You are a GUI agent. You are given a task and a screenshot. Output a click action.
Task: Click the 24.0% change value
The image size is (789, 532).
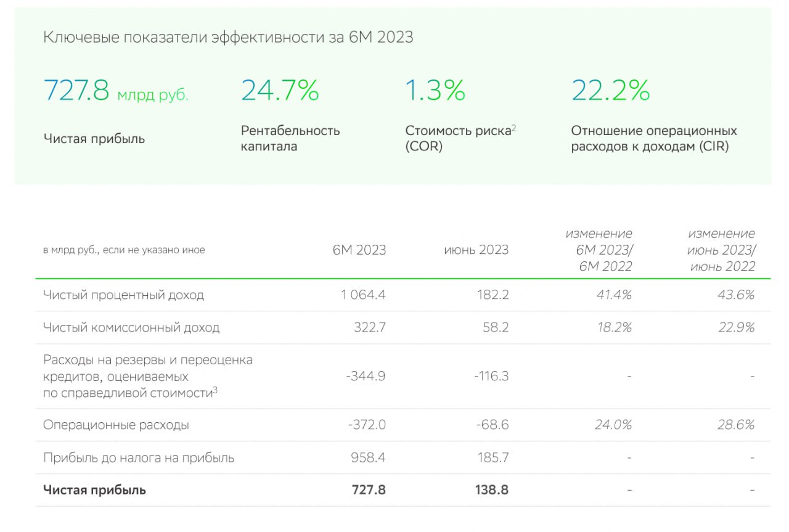click(615, 425)
